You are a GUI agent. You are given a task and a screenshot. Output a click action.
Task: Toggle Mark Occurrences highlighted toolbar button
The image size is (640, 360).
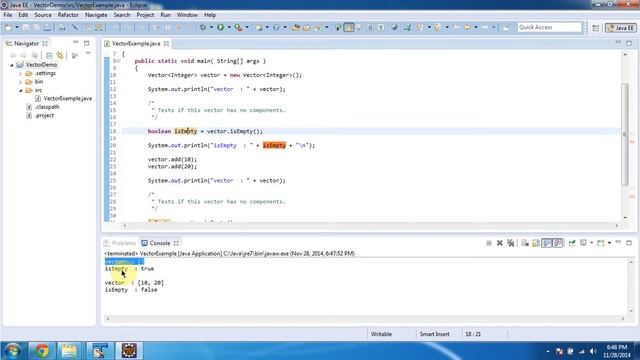(349, 27)
